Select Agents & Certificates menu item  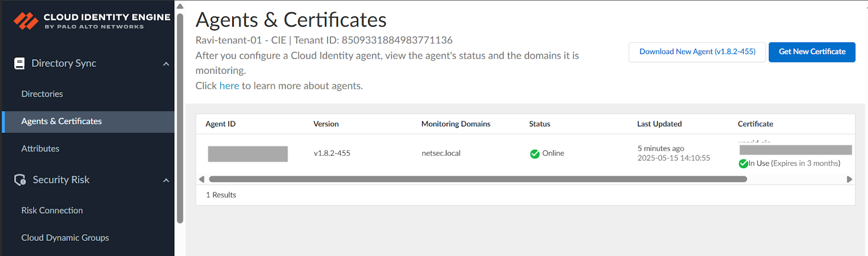point(61,121)
